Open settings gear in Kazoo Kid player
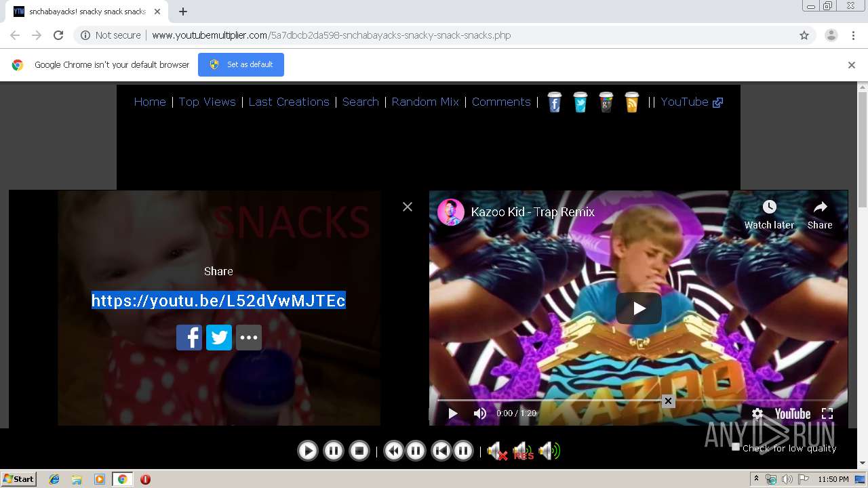This screenshot has width=868, height=488. click(757, 413)
